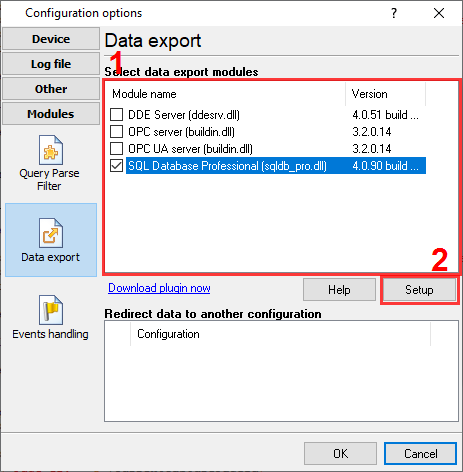Close the Configuration options dialog
This screenshot has height=472, width=463.
point(439,13)
